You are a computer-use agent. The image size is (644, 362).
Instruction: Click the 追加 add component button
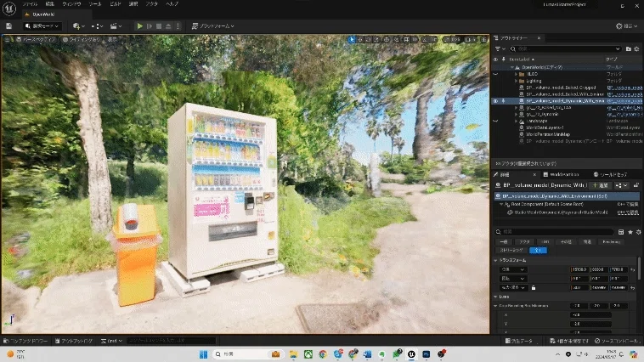[600, 185]
